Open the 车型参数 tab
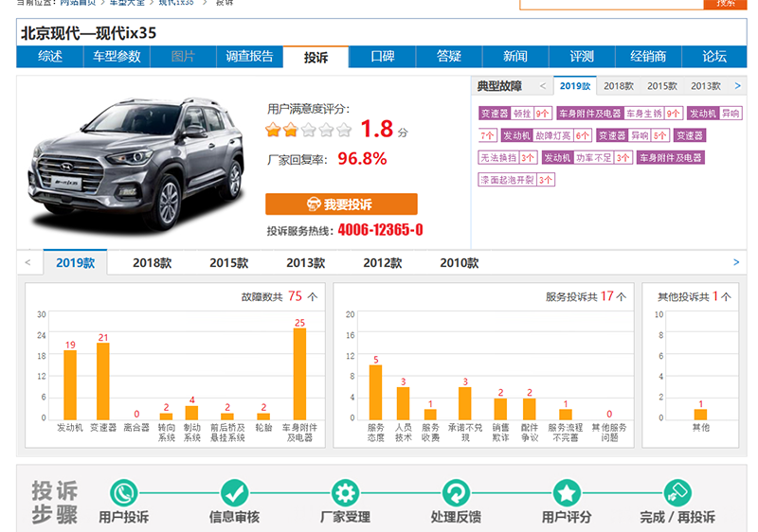 [117, 57]
